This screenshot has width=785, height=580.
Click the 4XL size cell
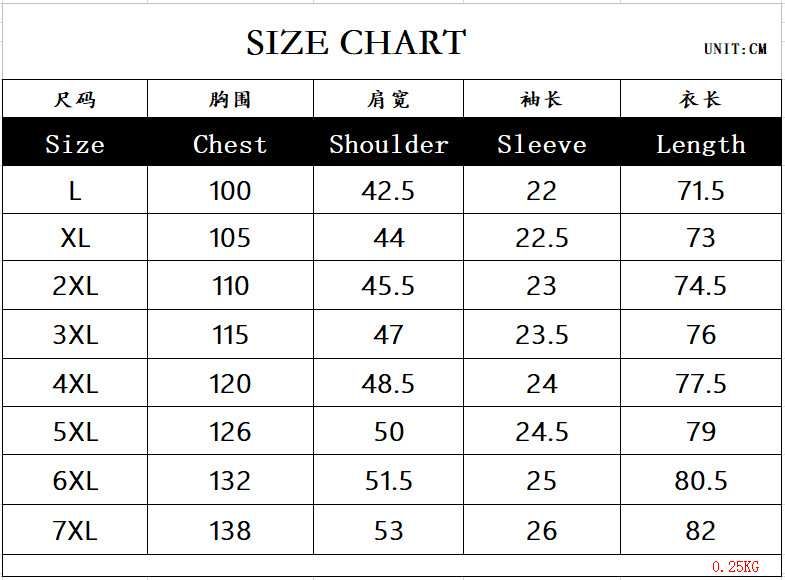[75, 384]
